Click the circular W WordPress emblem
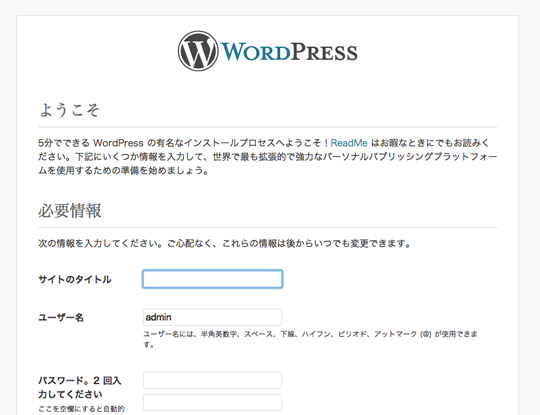Image resolution: width=540 pixels, height=415 pixels. tap(198, 51)
